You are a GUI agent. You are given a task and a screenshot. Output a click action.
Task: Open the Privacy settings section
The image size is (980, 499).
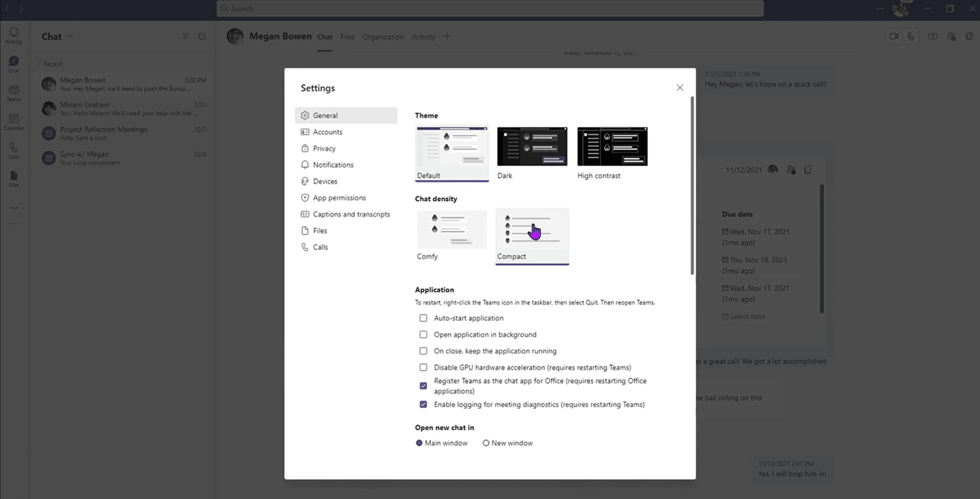click(346, 148)
